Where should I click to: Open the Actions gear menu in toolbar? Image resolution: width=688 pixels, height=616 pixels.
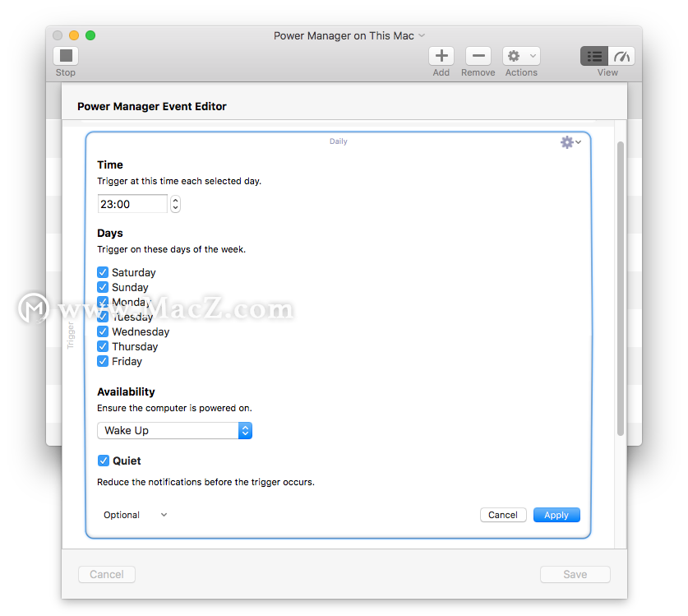521,56
